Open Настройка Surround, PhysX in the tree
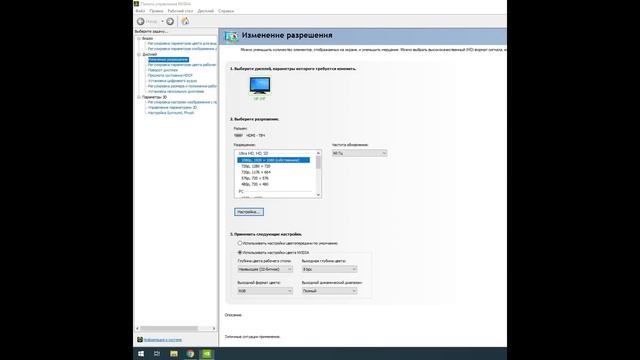This screenshot has height=360, width=640. click(171, 113)
